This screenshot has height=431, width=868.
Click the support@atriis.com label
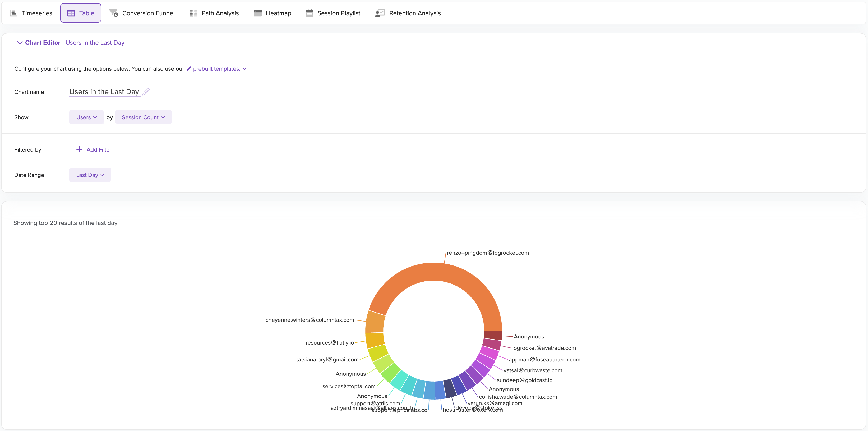(375, 403)
